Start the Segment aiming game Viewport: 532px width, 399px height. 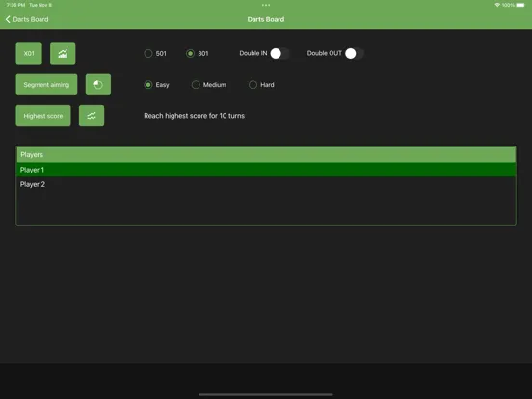pos(46,85)
